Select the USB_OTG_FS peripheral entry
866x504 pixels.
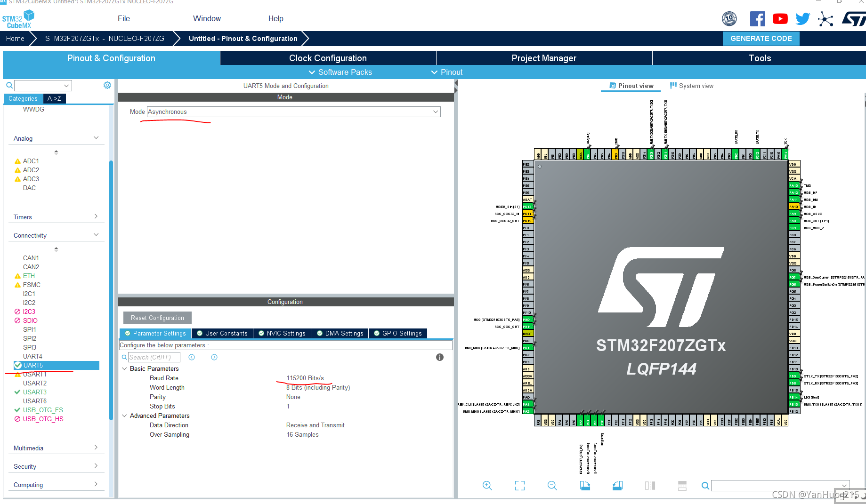(43, 410)
